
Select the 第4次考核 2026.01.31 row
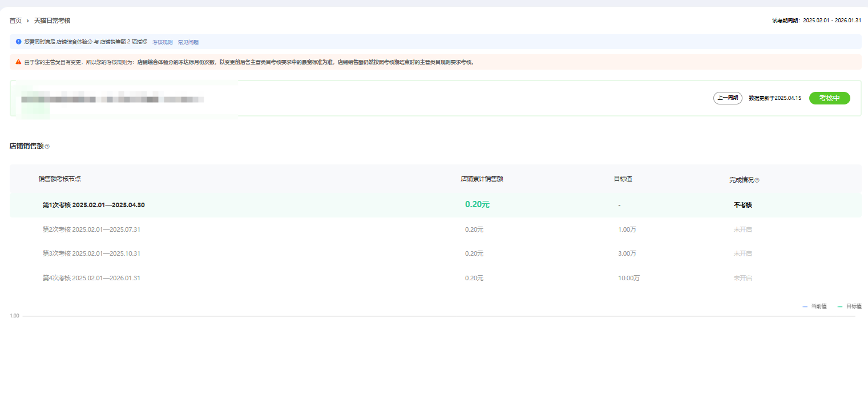point(91,278)
